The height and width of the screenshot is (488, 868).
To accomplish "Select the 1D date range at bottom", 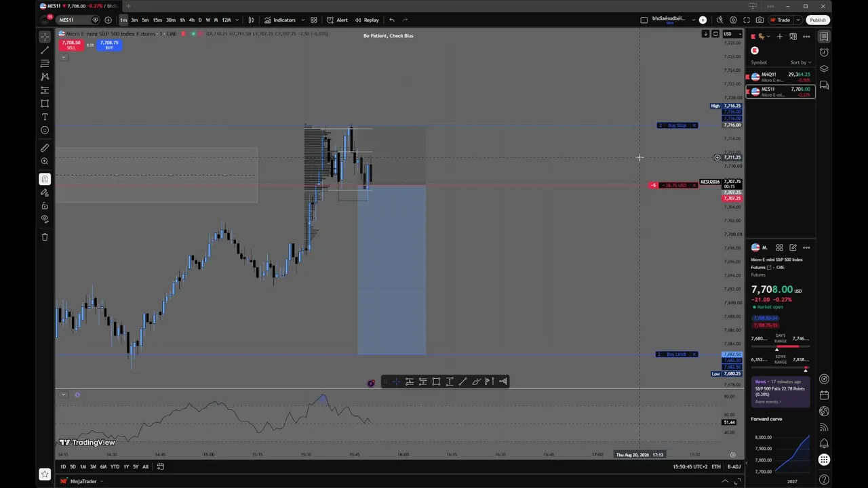I will [x=63, y=466].
